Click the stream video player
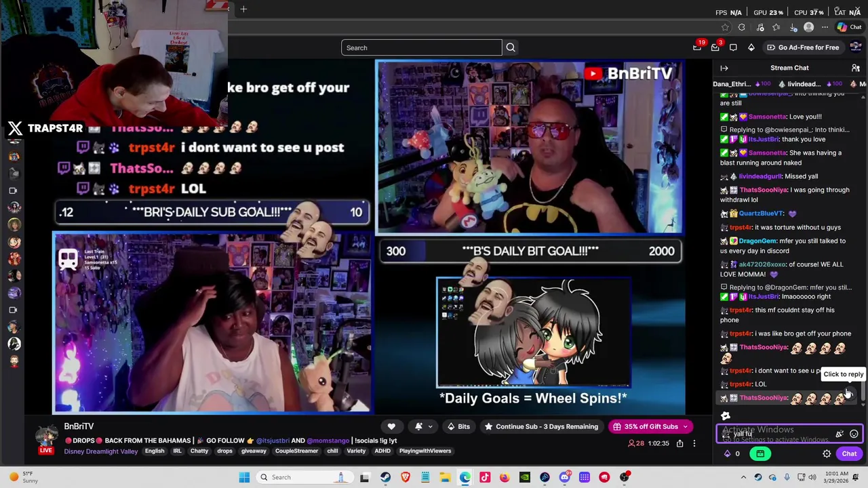The image size is (868, 488). (369, 237)
